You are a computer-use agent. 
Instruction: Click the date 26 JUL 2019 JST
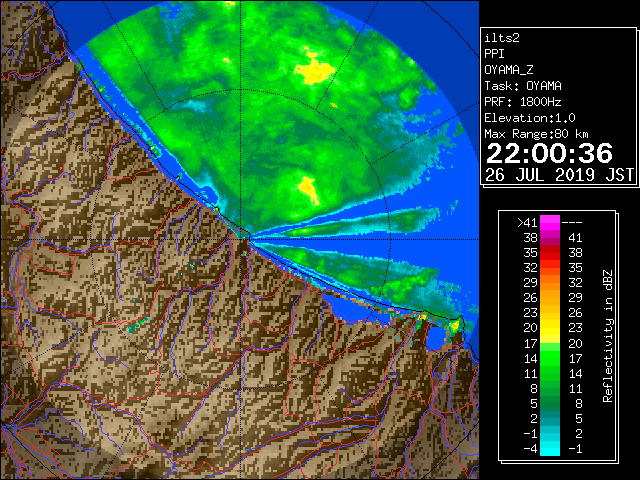tap(559, 176)
